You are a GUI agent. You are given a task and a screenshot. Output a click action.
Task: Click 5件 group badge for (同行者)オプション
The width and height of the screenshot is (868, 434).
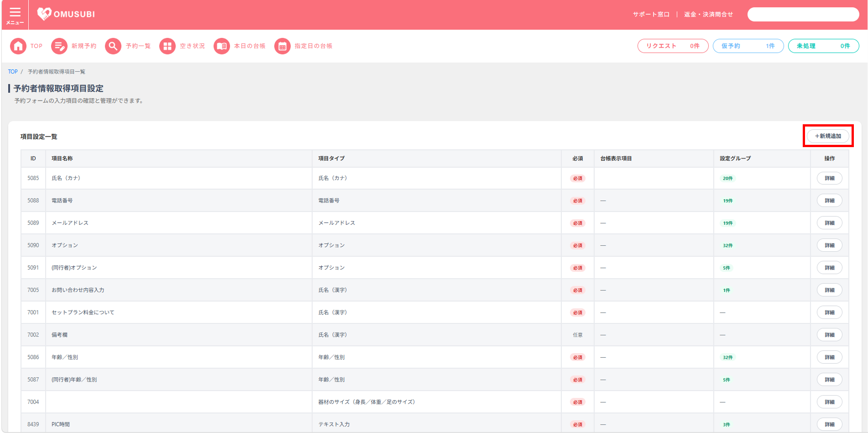pyautogui.click(x=727, y=268)
